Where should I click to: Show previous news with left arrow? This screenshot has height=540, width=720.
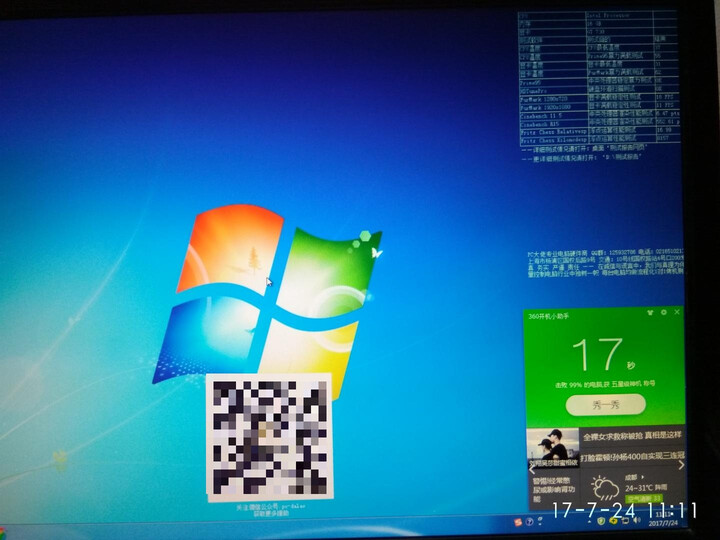coord(532,469)
